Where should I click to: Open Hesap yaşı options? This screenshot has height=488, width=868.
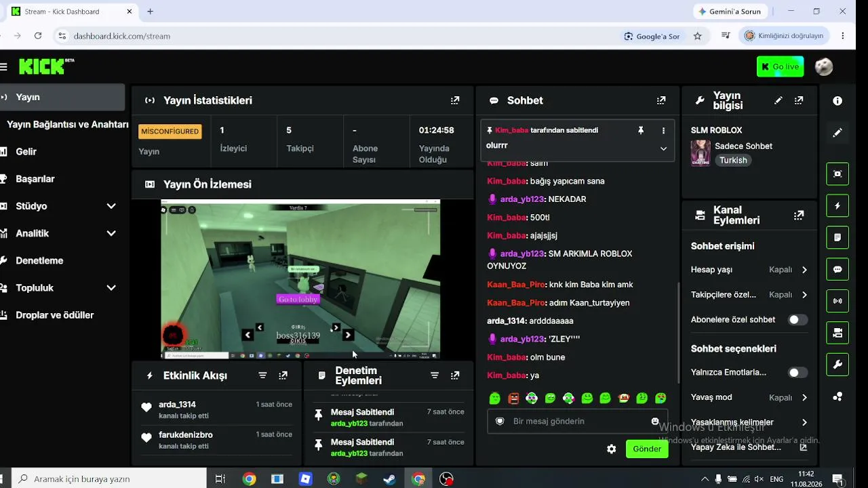(749, 270)
